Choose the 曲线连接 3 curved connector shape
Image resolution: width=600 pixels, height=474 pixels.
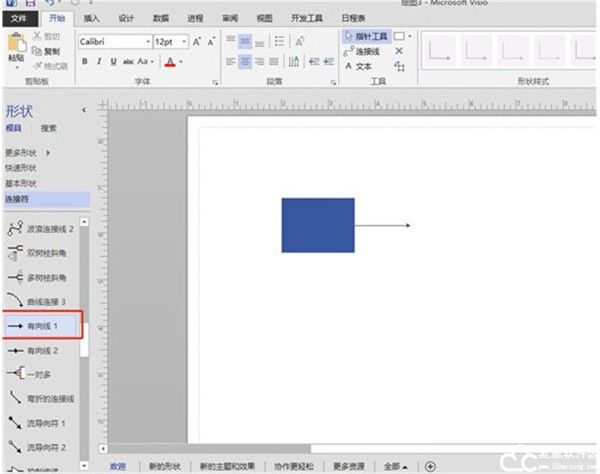pyautogui.click(x=46, y=301)
